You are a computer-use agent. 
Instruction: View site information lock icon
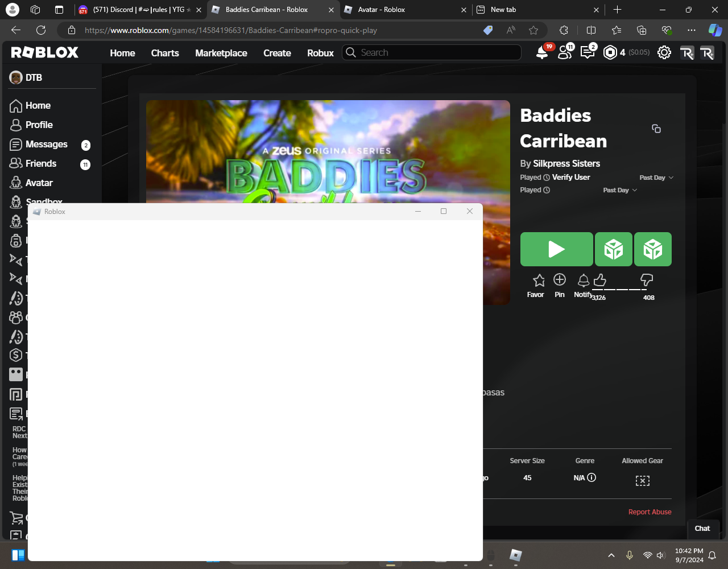coord(71,30)
